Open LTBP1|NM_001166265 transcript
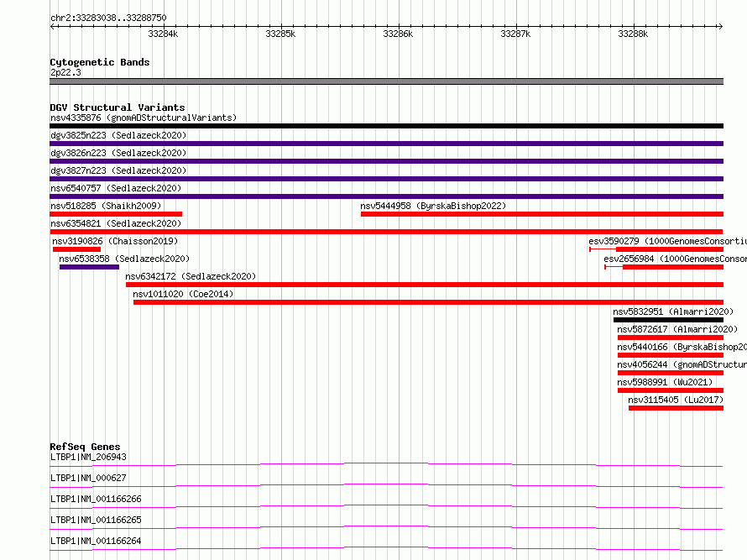747x560 pixels. coord(96,520)
